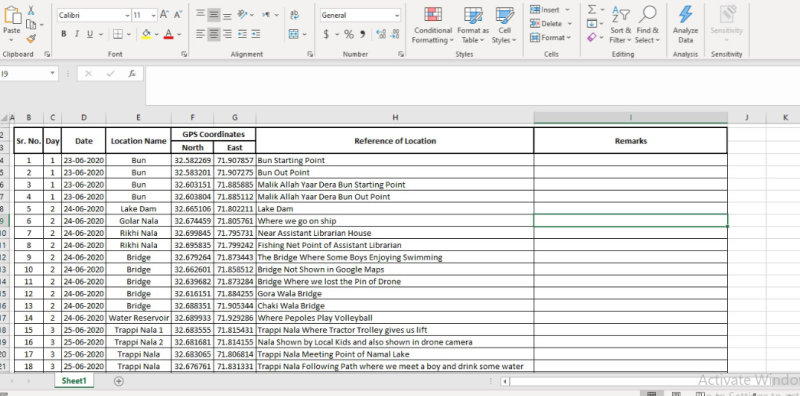This screenshot has width=800, height=396.
Task: Open Number format dialog launcher
Action: (401, 54)
